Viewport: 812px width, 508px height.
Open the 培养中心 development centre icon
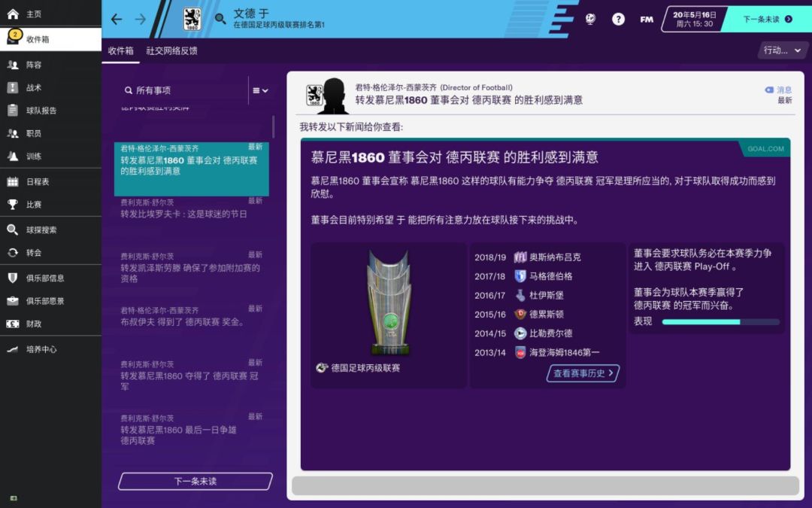tap(13, 349)
